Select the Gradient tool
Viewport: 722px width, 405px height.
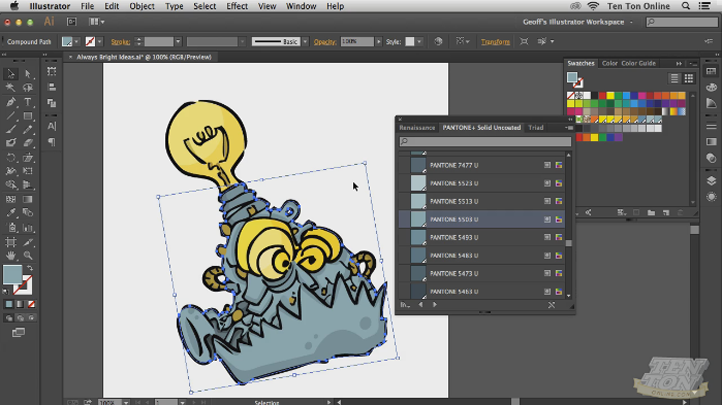pyautogui.click(x=28, y=199)
